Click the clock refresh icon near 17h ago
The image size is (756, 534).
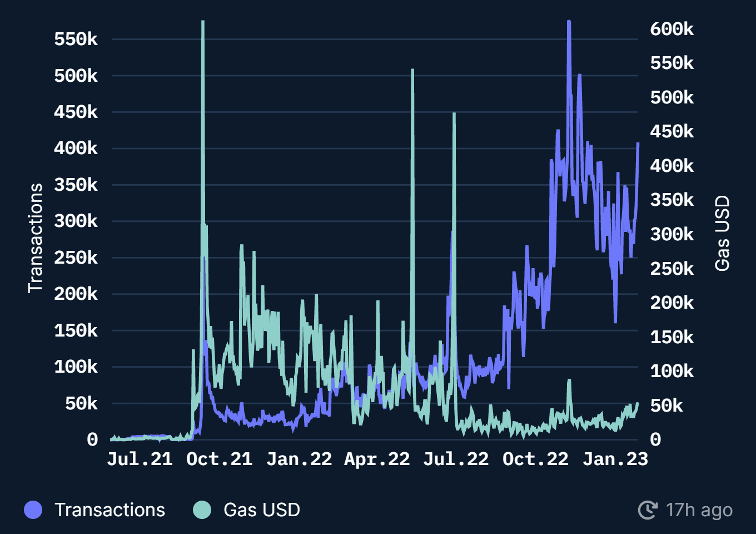click(649, 509)
